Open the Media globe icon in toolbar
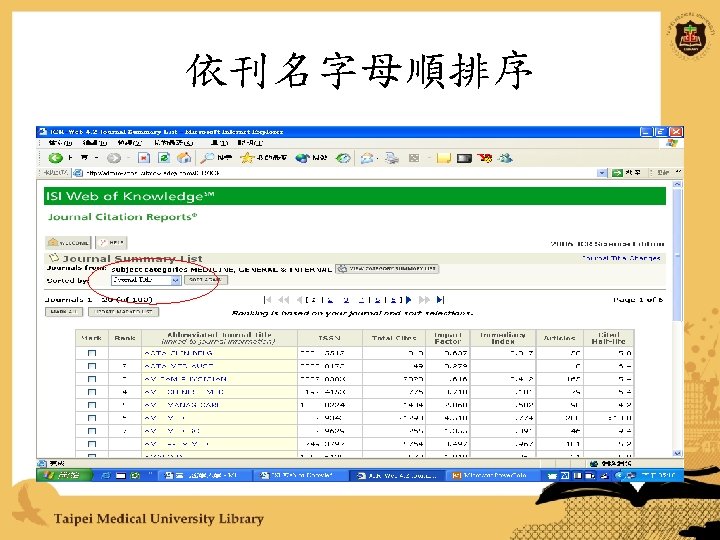Image resolution: width=720 pixels, height=540 pixels. (x=302, y=158)
